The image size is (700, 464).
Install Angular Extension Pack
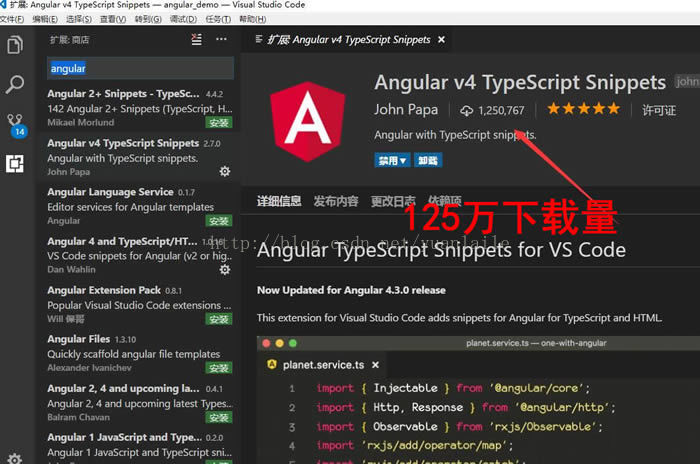[219, 319]
